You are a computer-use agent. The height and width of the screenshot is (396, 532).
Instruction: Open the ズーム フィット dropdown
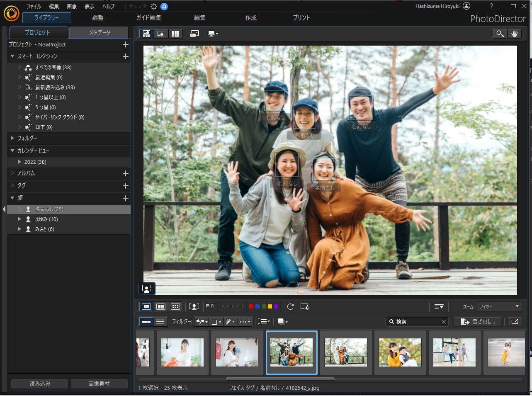click(499, 306)
